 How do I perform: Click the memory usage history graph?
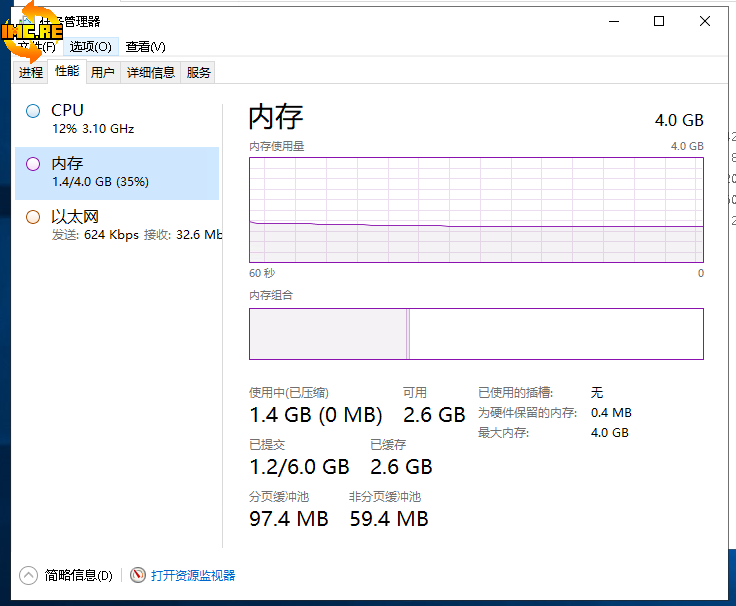[476, 209]
